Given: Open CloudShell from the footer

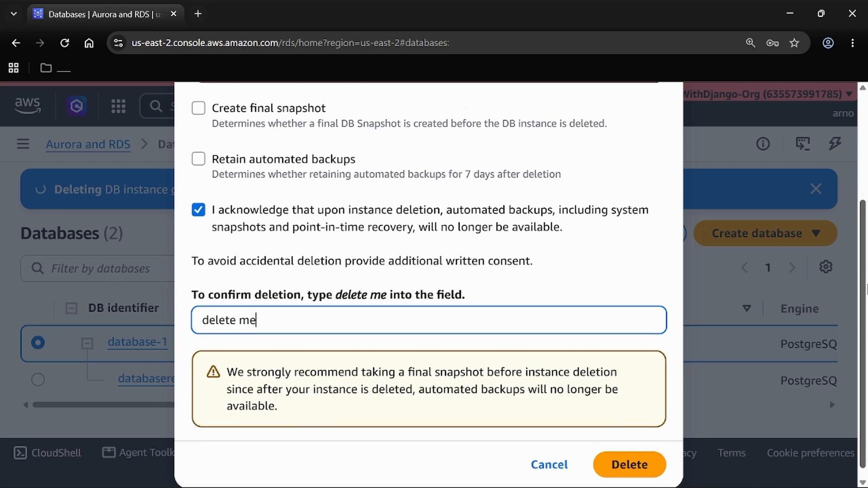Looking at the screenshot, I should (47, 453).
